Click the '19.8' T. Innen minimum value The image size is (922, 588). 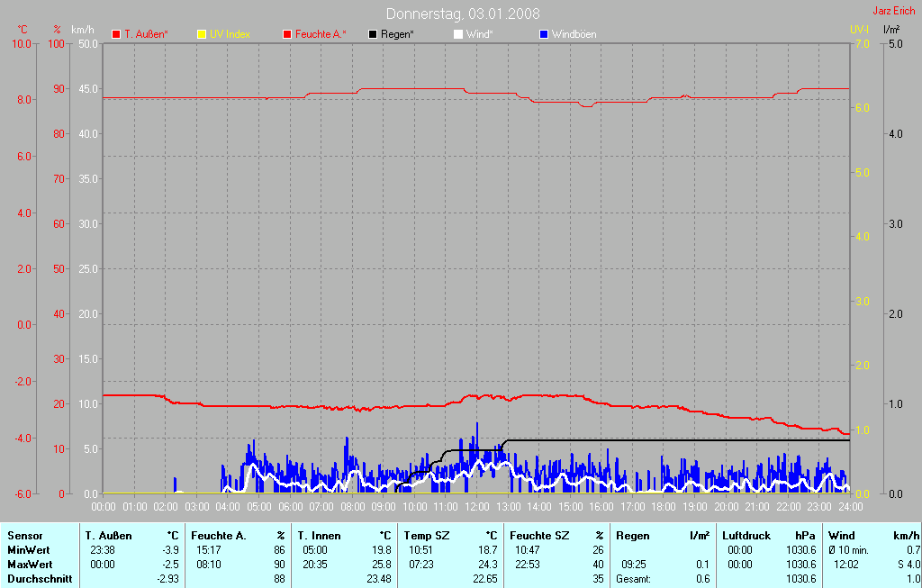382,550
